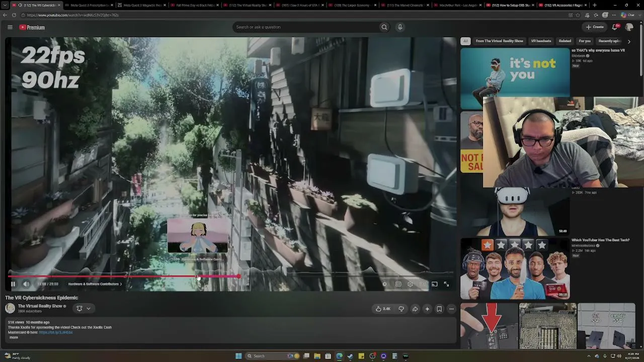
Task: Open the Ask sparkle button below the video
Action: pos(427,309)
